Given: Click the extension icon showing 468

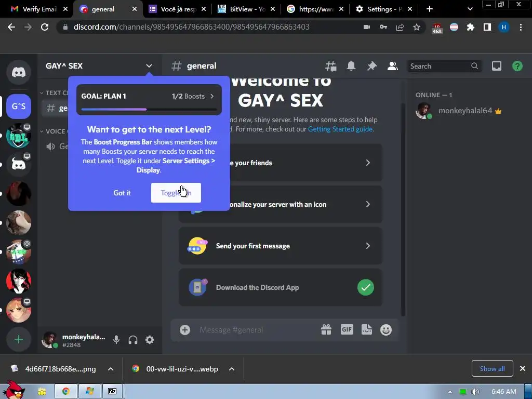Looking at the screenshot, I should [437, 28].
